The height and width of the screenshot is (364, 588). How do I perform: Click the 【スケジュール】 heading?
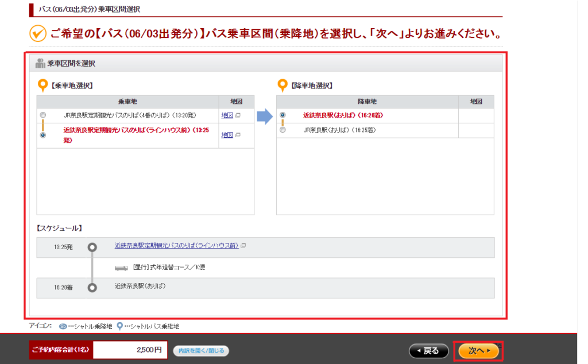pos(60,228)
